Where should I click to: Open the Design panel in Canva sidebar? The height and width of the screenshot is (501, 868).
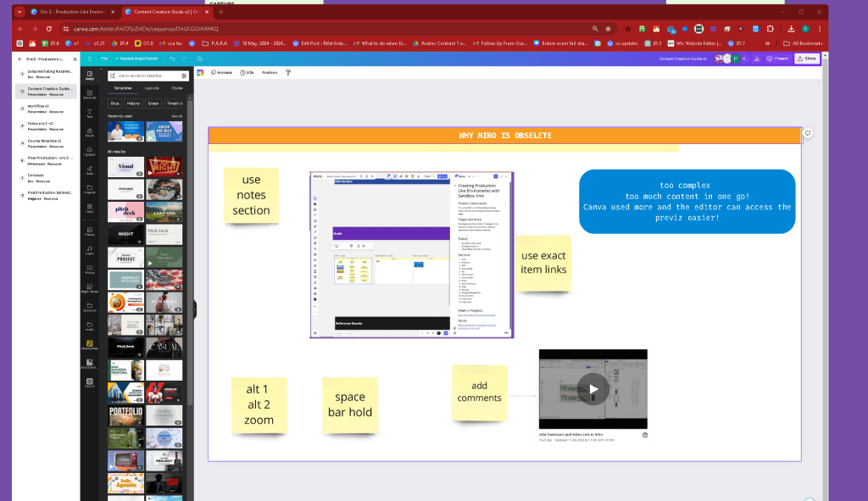(x=89, y=75)
